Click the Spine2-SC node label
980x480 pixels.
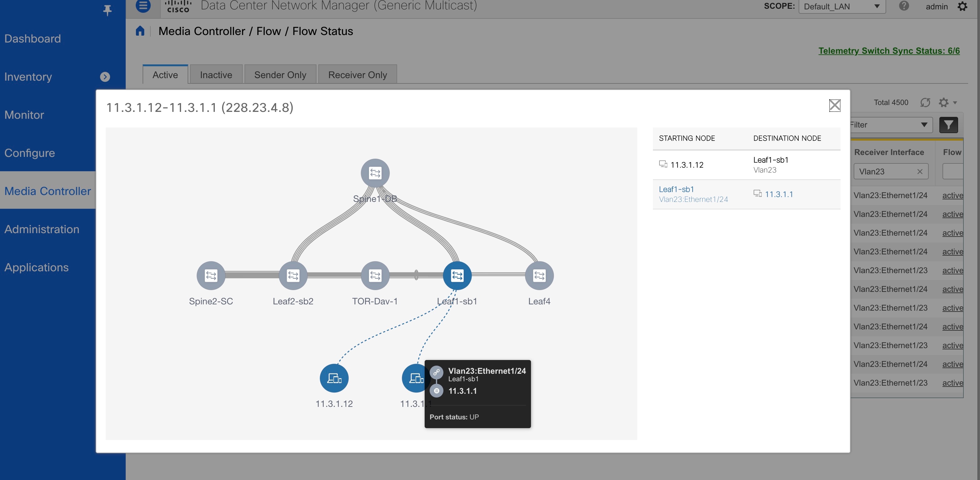[211, 301]
